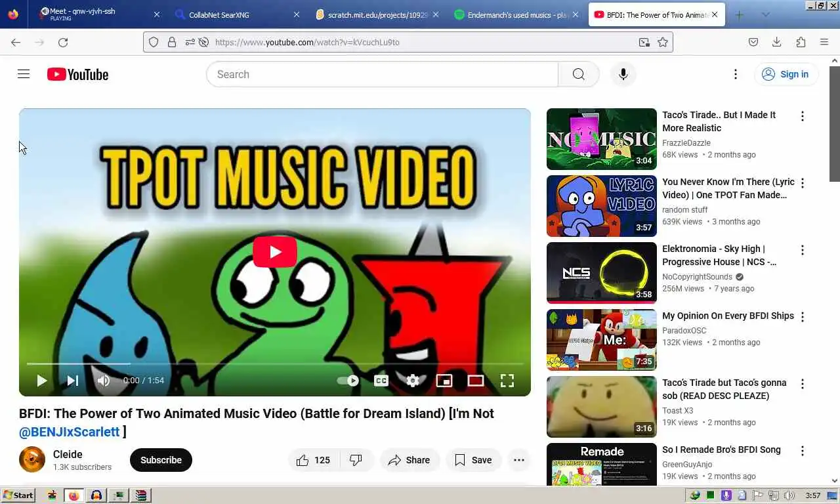Open YouTube settings three-dot menu
This screenshot has width=840, height=504.
click(736, 74)
